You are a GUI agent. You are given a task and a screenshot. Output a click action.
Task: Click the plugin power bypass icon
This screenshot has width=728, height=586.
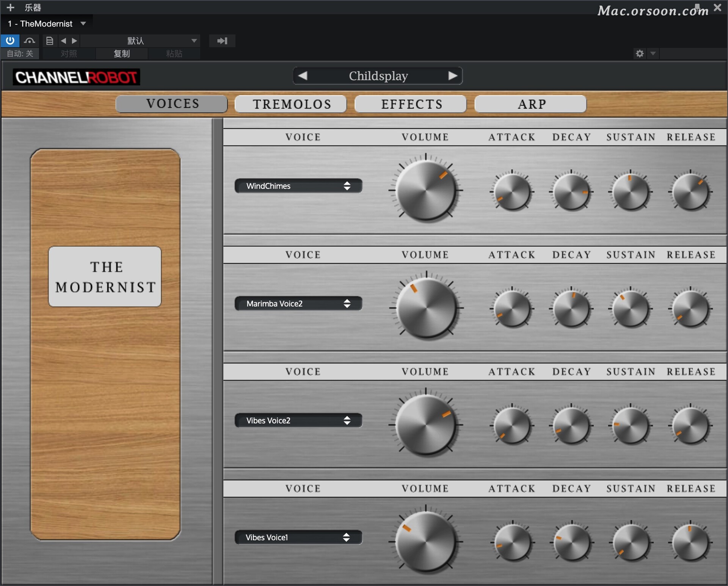pos(10,41)
